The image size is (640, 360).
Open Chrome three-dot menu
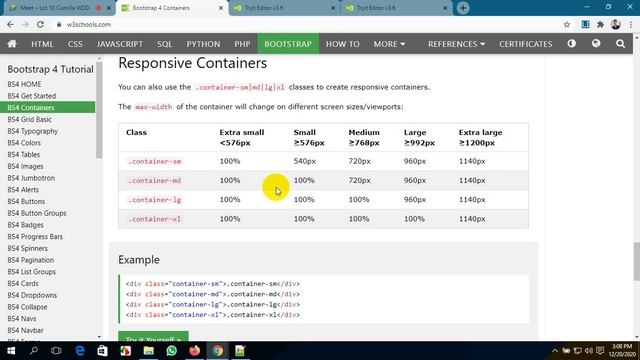coord(631,24)
